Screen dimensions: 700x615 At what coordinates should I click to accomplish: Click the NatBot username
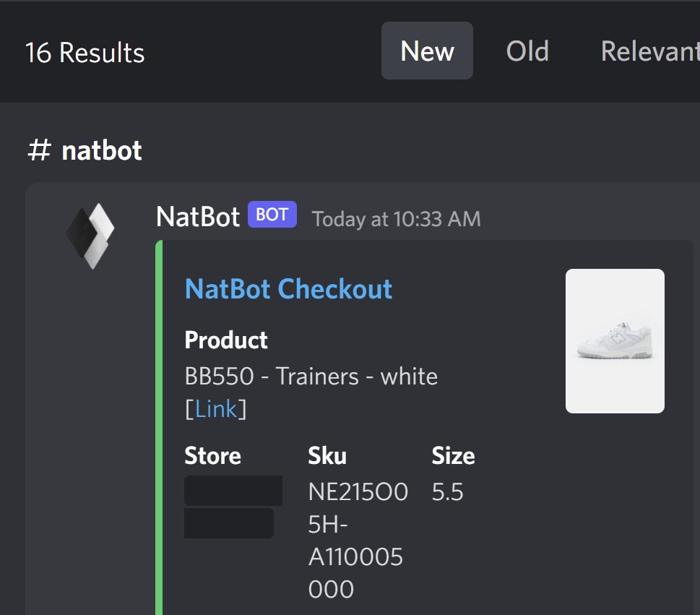[x=198, y=217]
